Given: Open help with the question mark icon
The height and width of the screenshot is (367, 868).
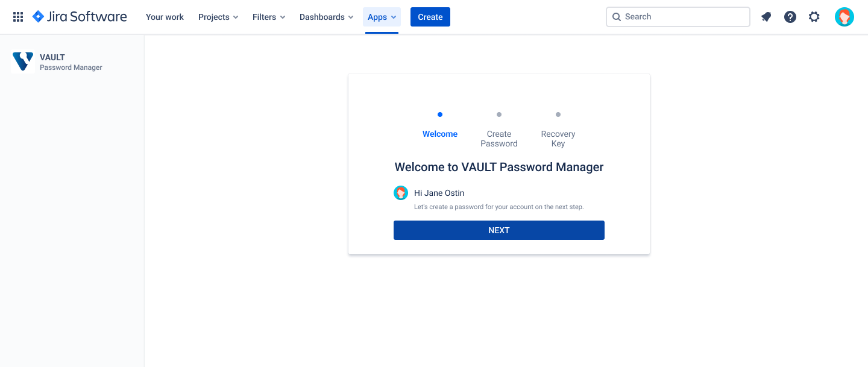Looking at the screenshot, I should click(x=790, y=16).
